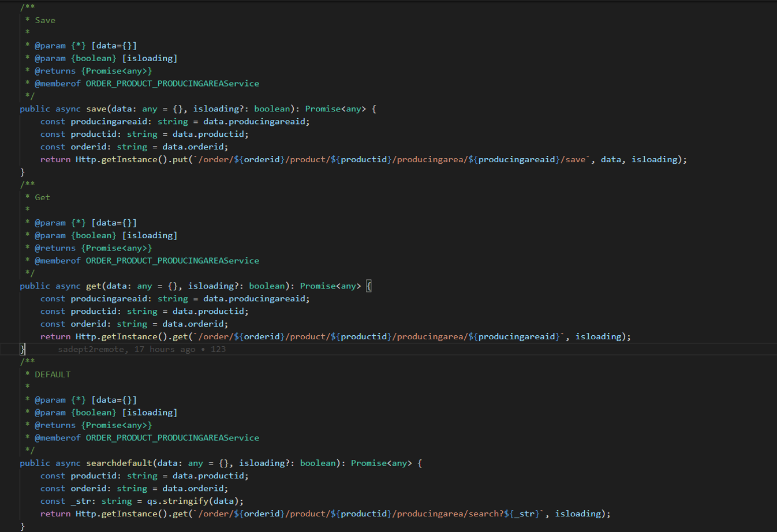Click the ".put(" call in the save method

[180, 160]
